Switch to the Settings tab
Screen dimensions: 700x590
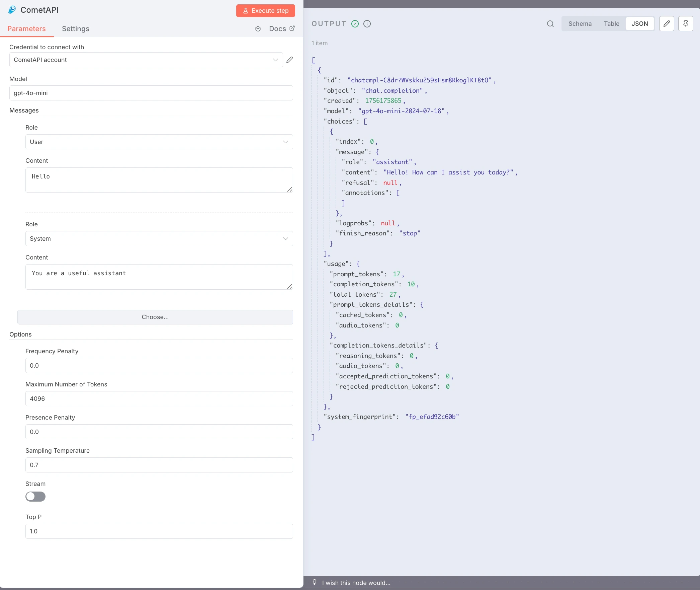click(76, 29)
